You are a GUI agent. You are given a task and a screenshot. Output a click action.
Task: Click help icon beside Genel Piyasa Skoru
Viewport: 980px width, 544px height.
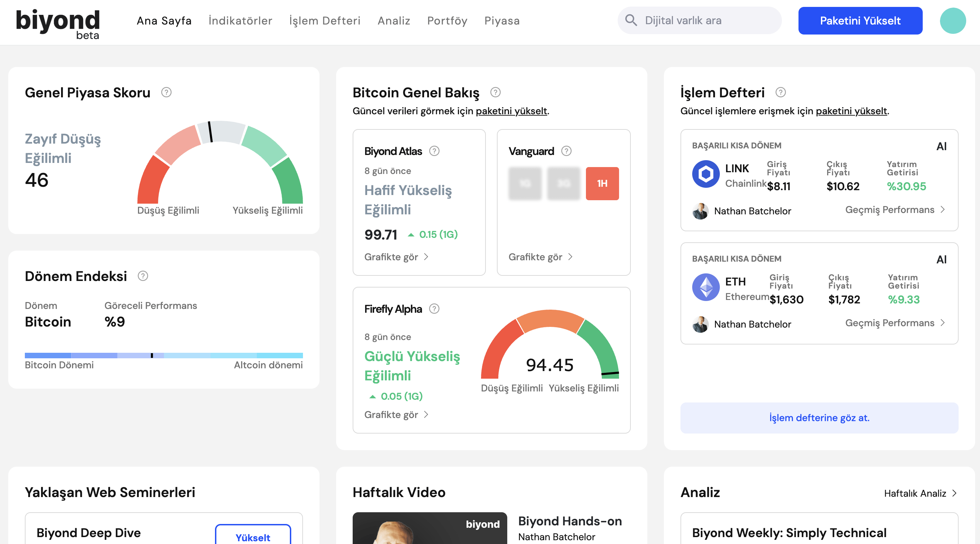pos(166,93)
